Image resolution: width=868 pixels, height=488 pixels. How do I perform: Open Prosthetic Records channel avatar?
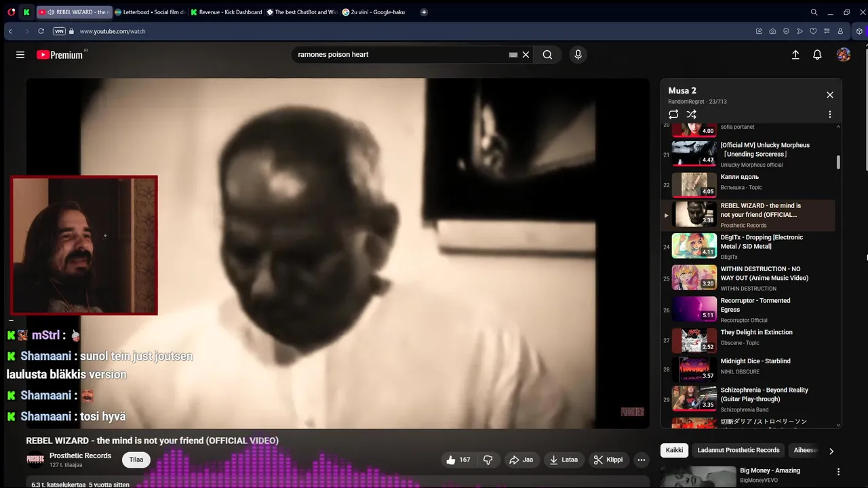tap(35, 460)
